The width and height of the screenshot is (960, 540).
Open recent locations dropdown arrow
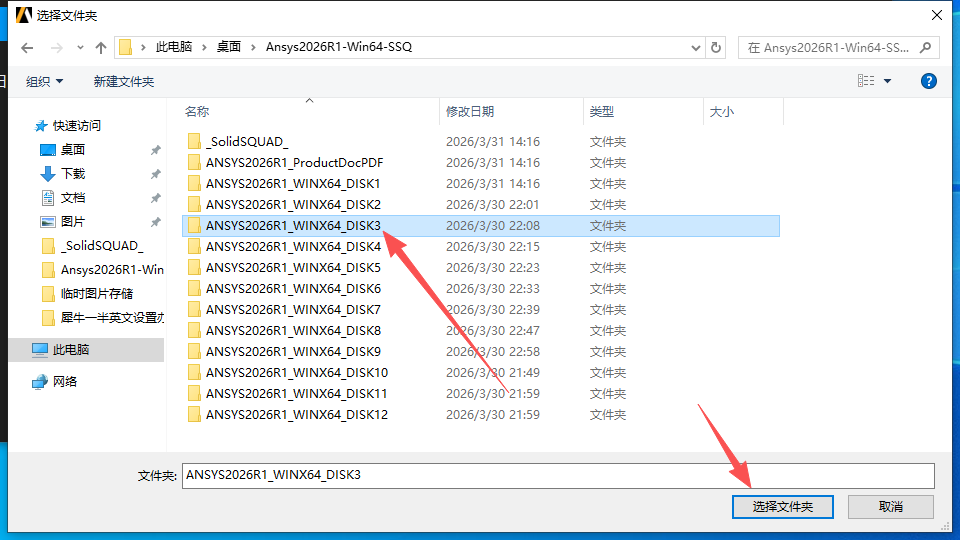pos(80,48)
